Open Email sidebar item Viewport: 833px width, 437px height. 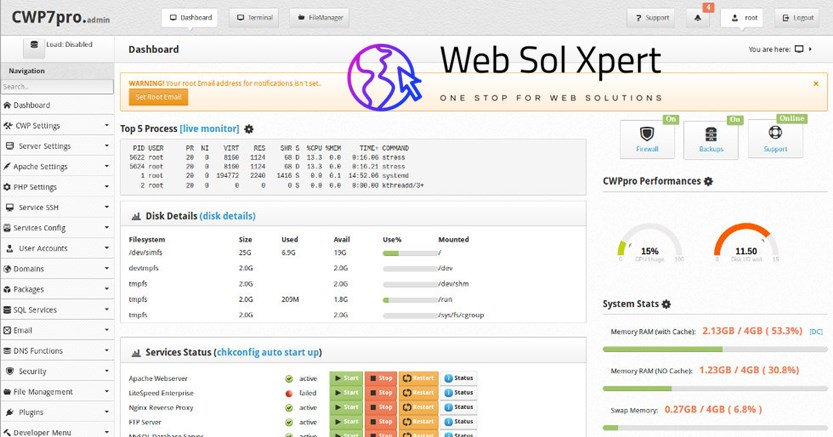(x=57, y=330)
